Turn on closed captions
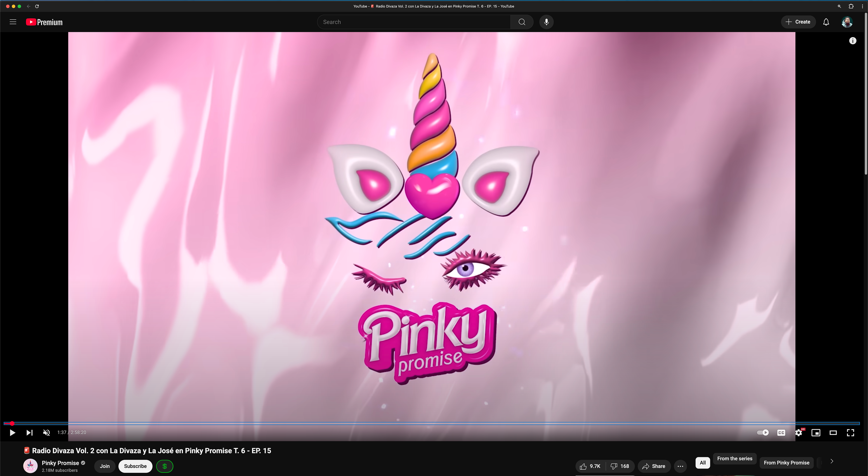 point(781,433)
